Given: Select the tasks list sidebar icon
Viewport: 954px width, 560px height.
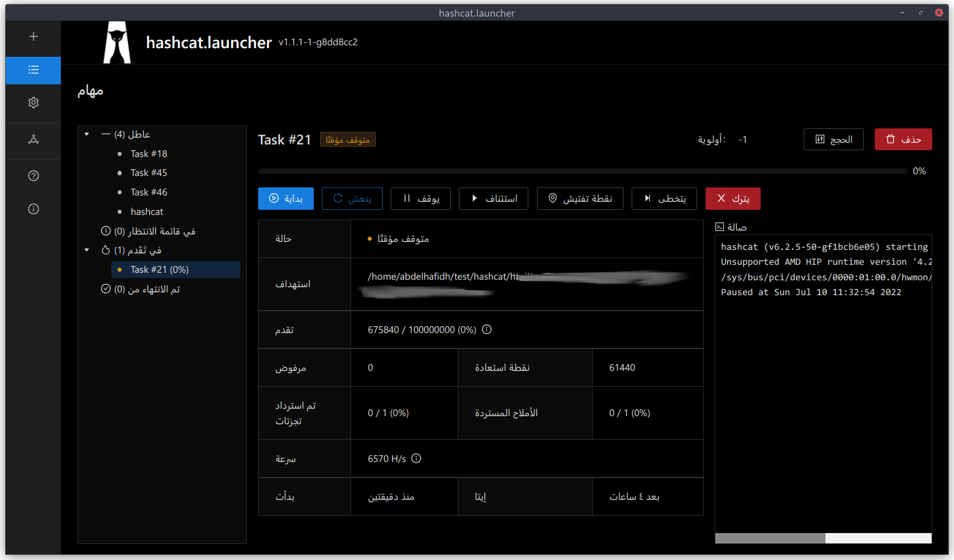Looking at the screenshot, I should [33, 70].
